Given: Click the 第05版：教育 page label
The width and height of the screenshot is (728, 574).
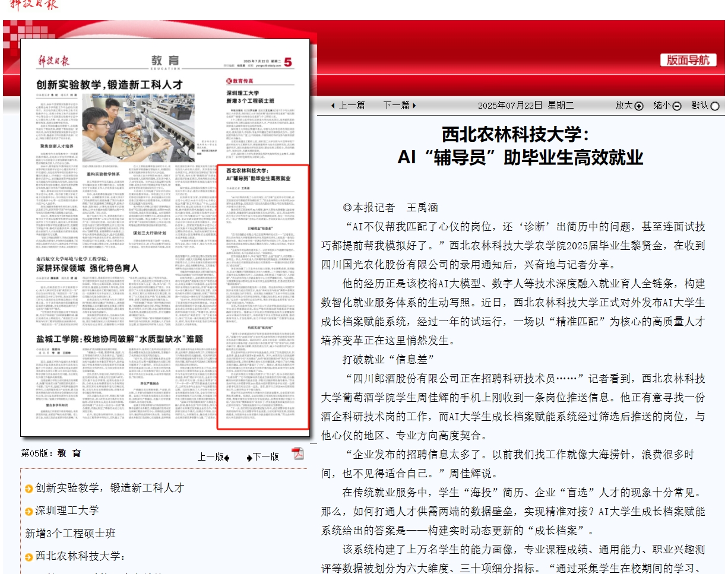Looking at the screenshot, I should [x=51, y=453].
